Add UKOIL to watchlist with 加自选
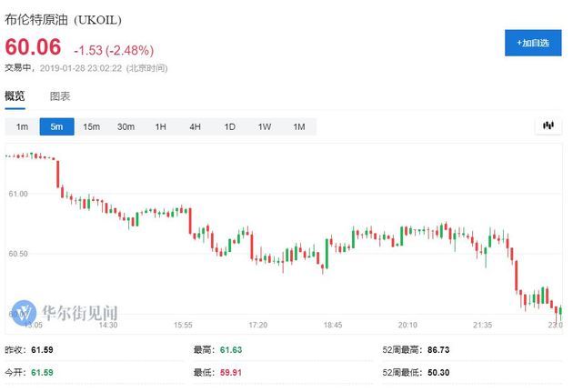Screen dimensions: 573x392 [533, 43]
